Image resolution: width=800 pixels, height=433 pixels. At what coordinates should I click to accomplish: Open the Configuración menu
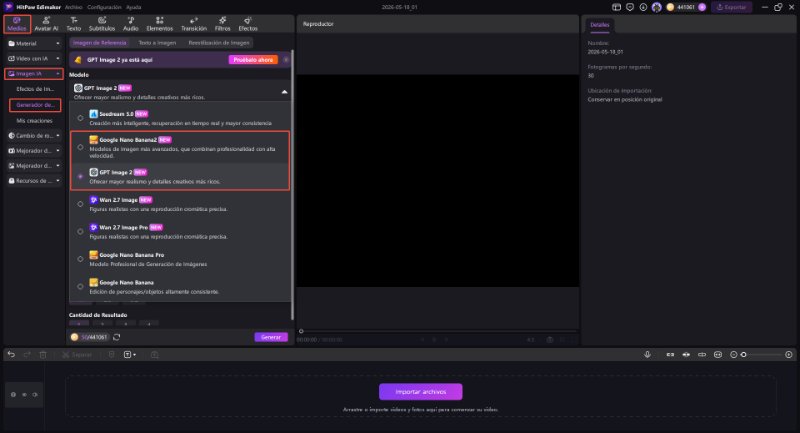click(104, 7)
